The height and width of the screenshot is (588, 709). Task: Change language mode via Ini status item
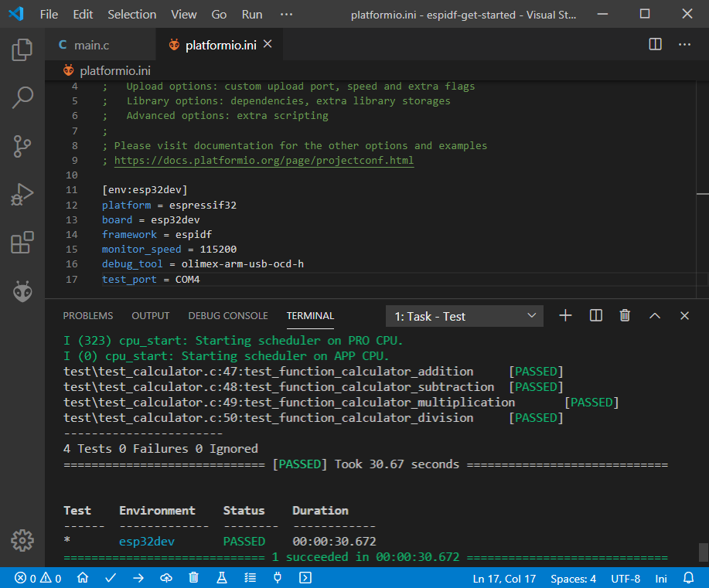coord(660,579)
